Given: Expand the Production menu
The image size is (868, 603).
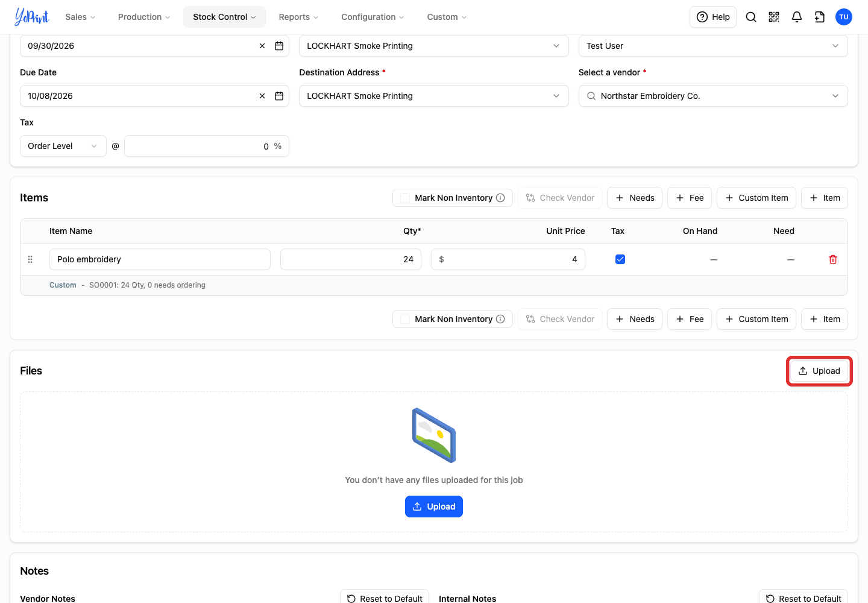Looking at the screenshot, I should (144, 17).
